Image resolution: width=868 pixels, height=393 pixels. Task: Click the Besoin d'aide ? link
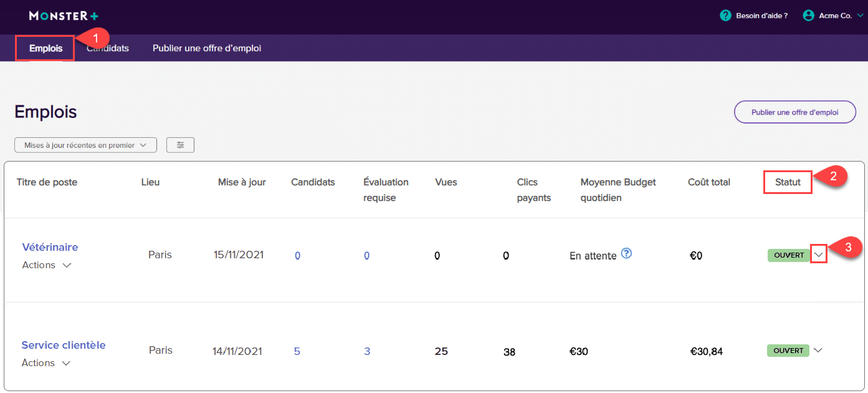[761, 16]
